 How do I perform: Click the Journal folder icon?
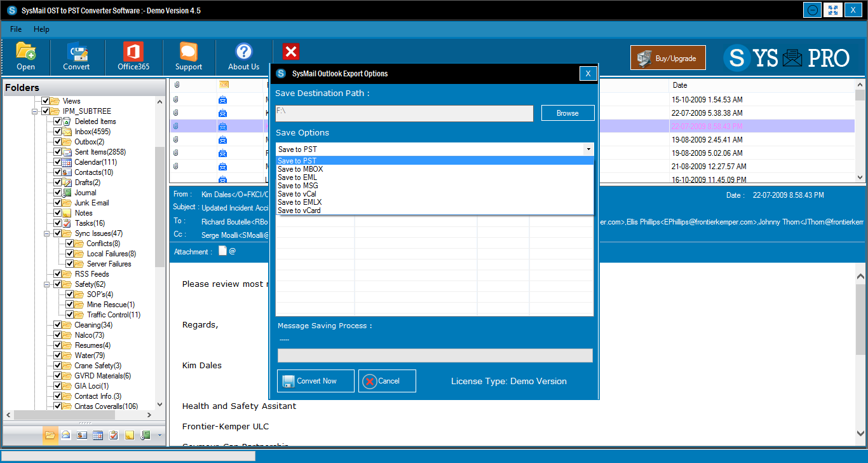click(67, 193)
